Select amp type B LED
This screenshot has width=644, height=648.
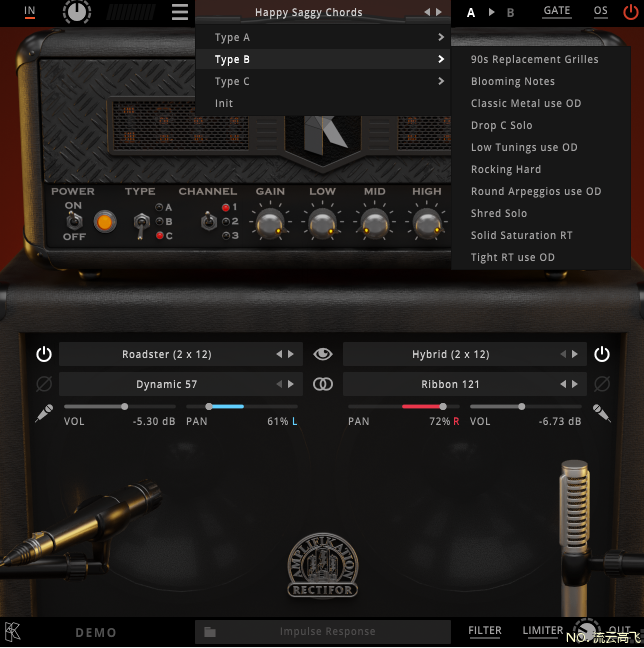coord(159,222)
